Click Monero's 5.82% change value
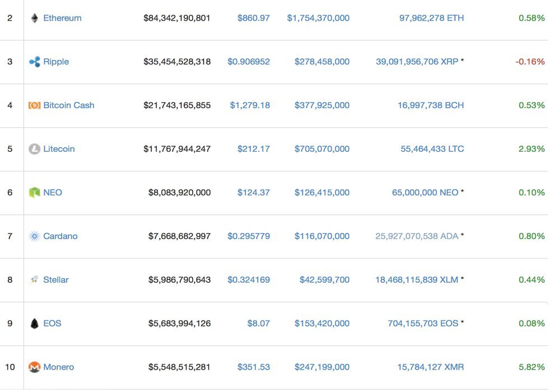 click(x=532, y=367)
